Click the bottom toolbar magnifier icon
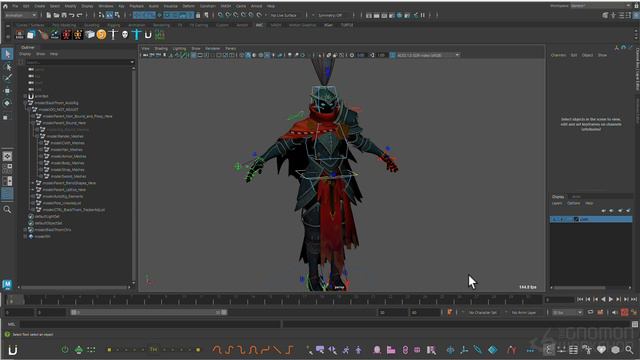 (629, 350)
